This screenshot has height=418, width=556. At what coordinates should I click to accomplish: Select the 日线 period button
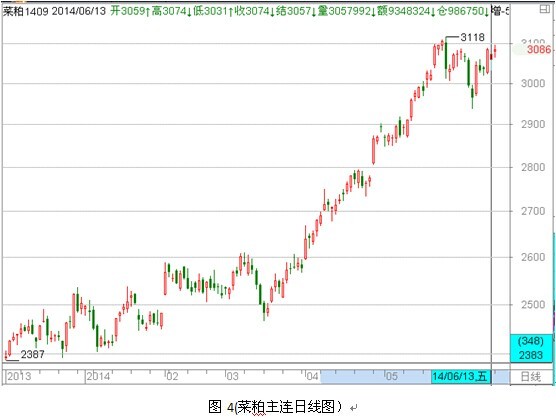530,377
